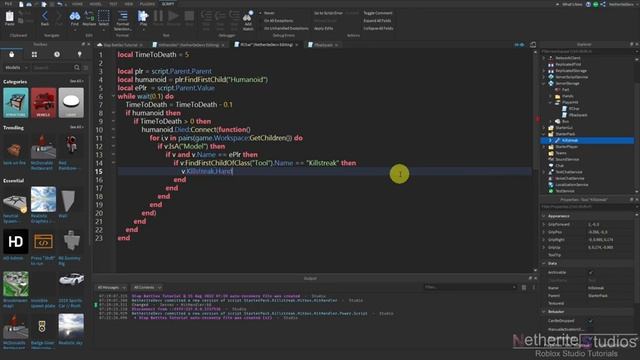
Task: Switch to the HitHandler script tab
Action: click(189, 45)
